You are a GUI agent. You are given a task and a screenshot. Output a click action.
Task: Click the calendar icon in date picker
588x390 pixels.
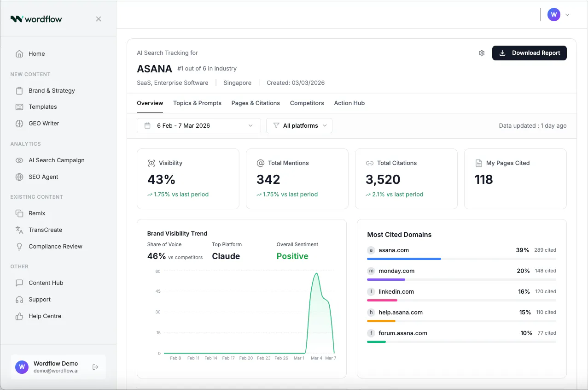pos(147,125)
